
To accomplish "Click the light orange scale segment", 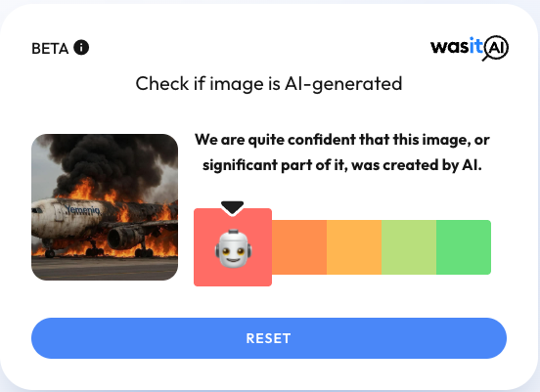I will click(x=354, y=247).
